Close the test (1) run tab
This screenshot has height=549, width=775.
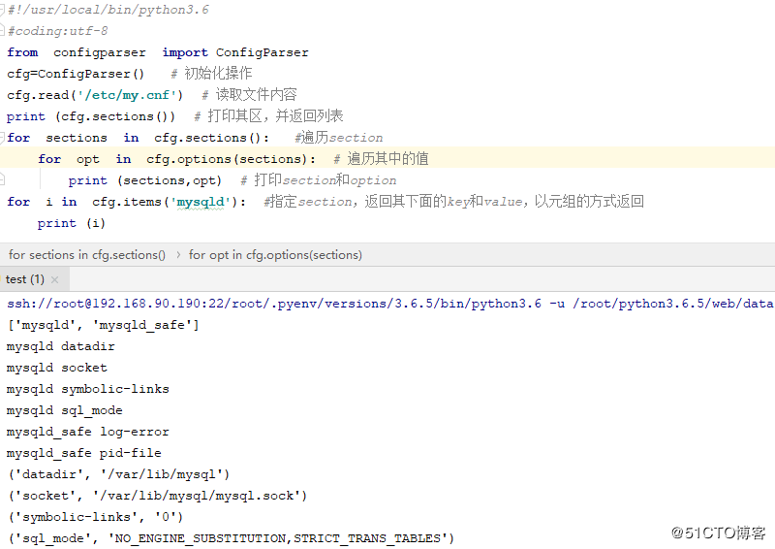point(55,280)
